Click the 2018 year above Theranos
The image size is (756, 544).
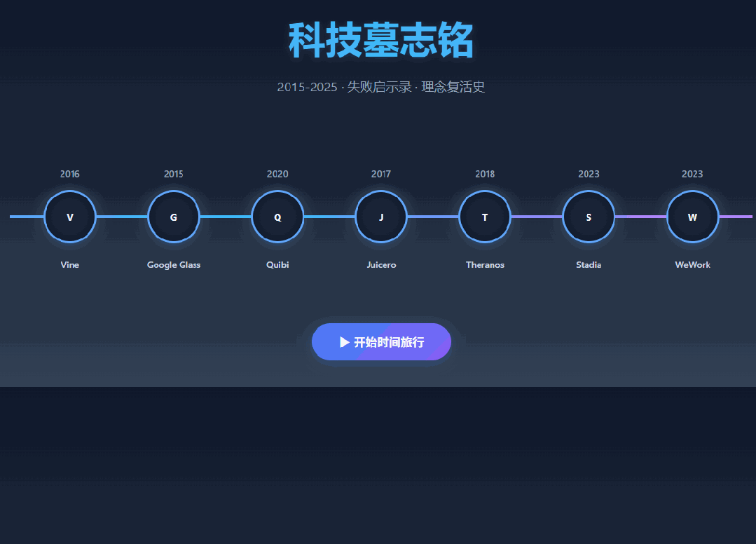(485, 174)
